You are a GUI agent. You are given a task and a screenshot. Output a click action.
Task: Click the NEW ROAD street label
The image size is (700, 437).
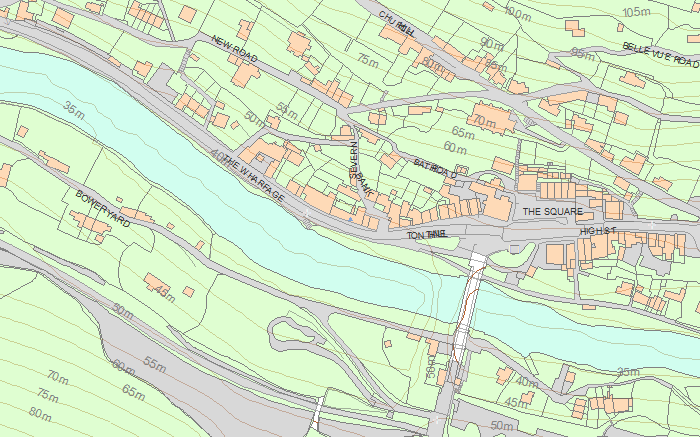pos(234,49)
